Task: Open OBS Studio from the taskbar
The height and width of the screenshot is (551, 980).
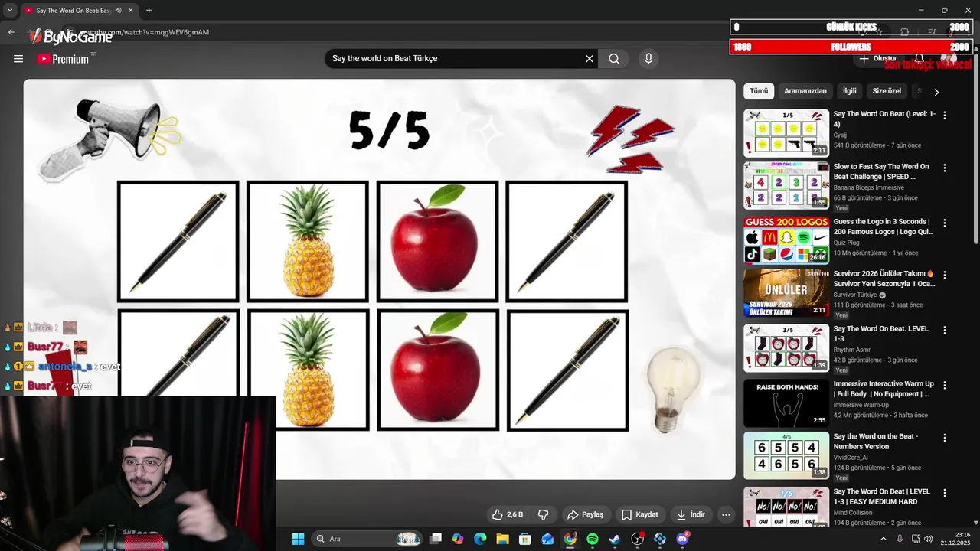Action: coord(638,539)
